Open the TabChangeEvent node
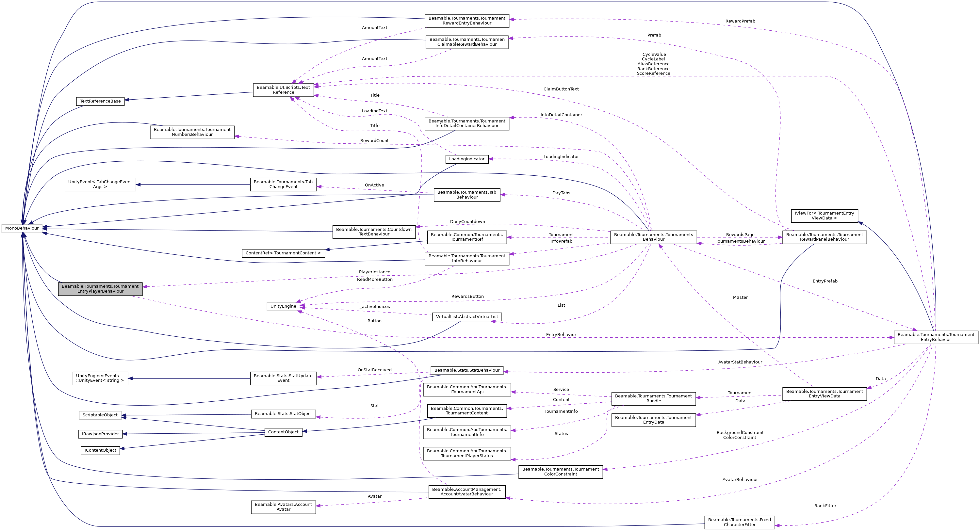 click(284, 184)
